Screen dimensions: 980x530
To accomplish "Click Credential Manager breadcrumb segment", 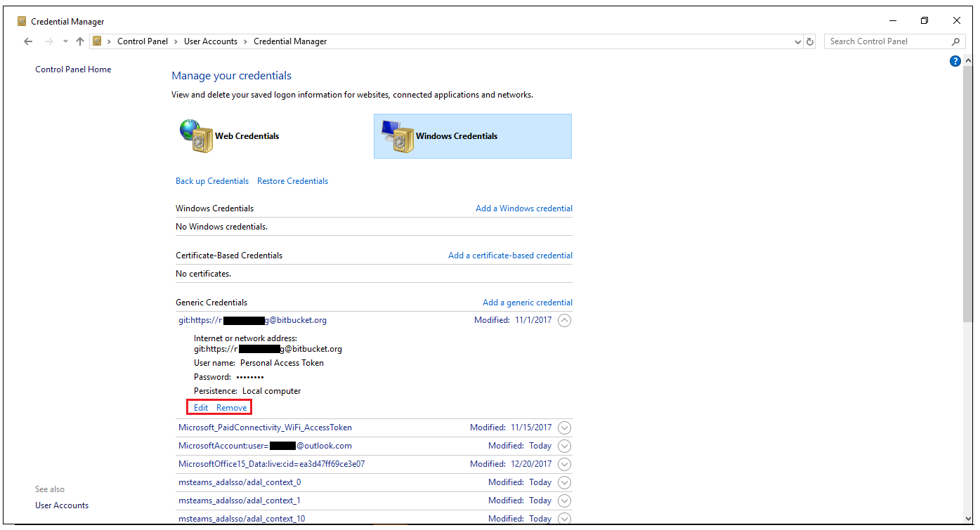I will pos(290,41).
